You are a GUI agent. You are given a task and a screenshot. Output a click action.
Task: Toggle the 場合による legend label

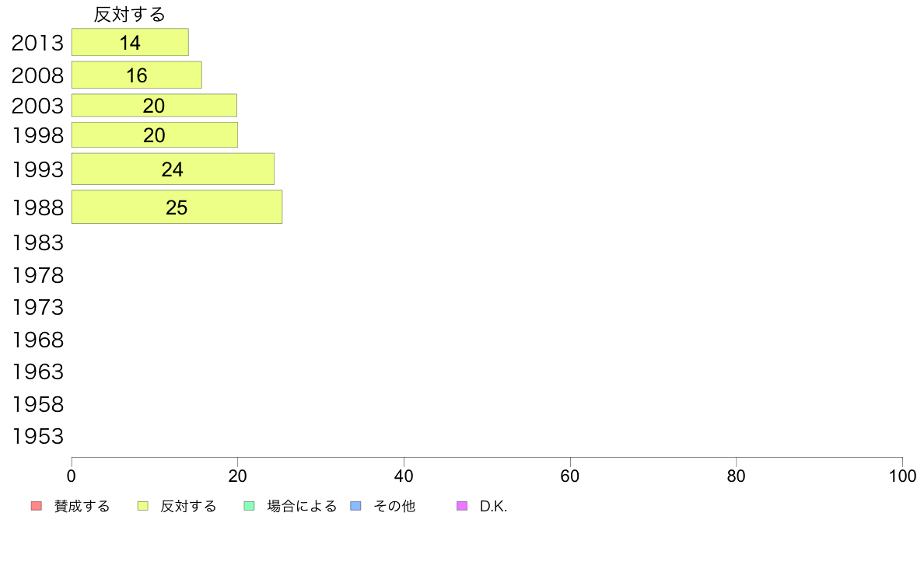(302, 506)
